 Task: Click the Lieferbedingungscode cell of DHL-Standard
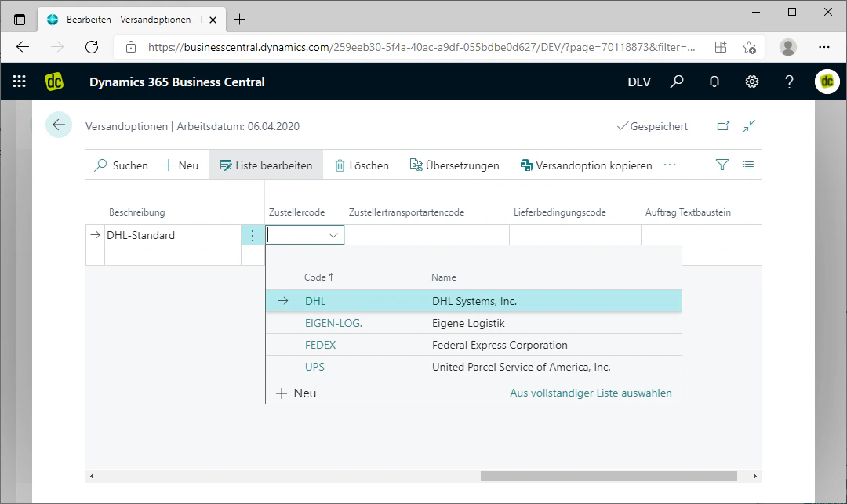click(576, 235)
